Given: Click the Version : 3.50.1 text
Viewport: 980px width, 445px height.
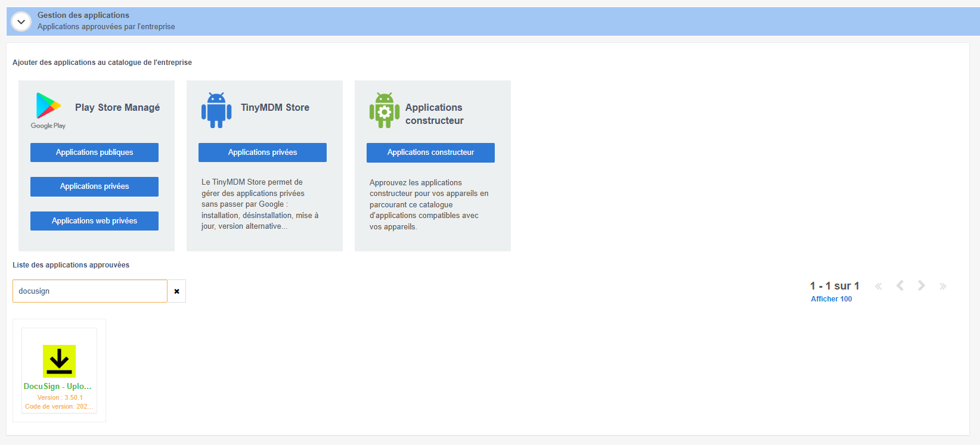Looking at the screenshot, I should point(60,397).
